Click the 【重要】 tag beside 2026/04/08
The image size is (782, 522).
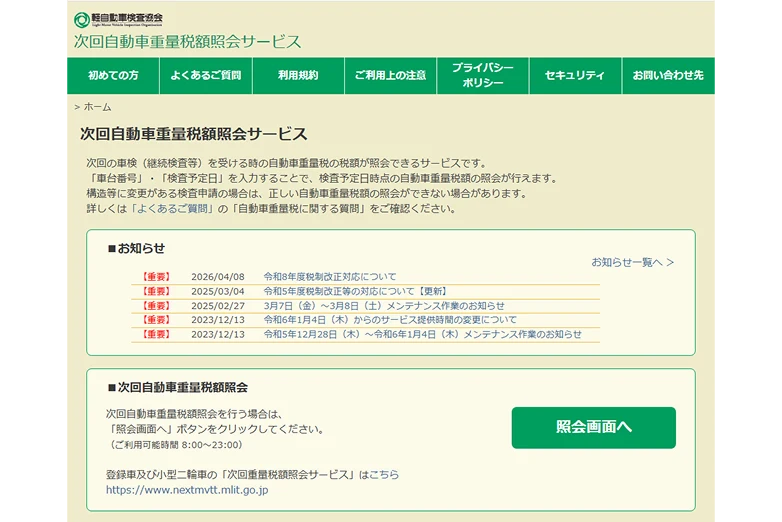point(157,277)
